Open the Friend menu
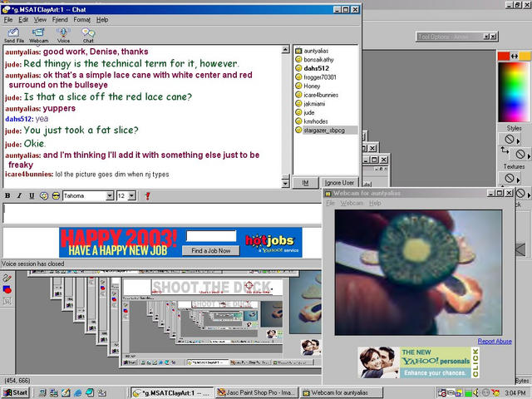 (x=60, y=20)
